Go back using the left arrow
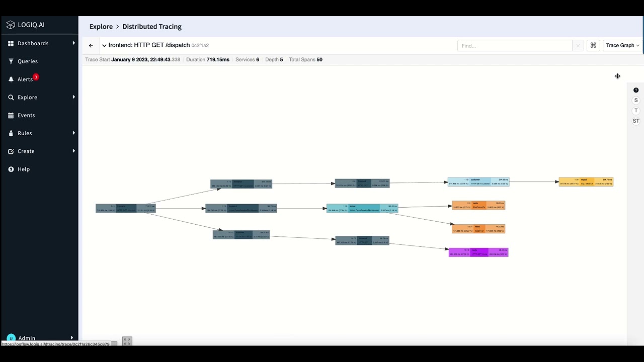This screenshot has height=362, width=644. [x=91, y=45]
